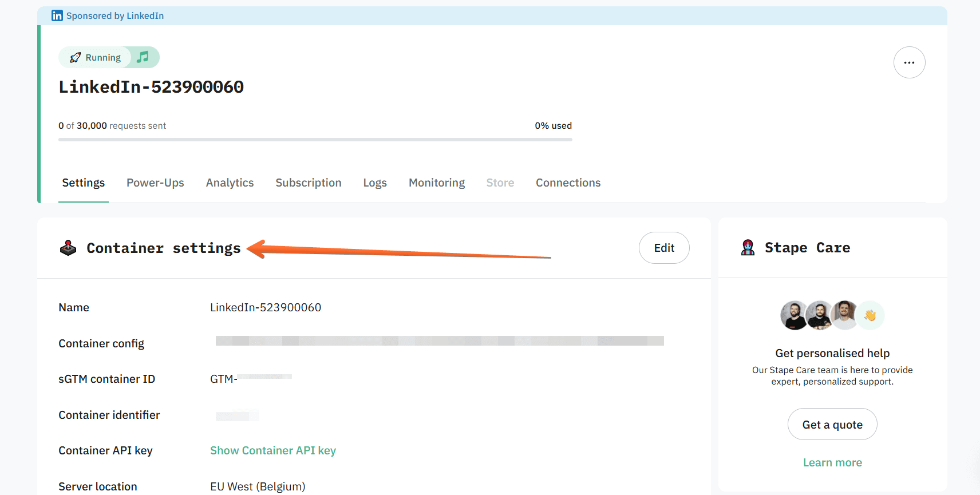Click the 0 of 30,000 requests sent text
Viewport: 980px width, 495px height.
[x=112, y=125]
